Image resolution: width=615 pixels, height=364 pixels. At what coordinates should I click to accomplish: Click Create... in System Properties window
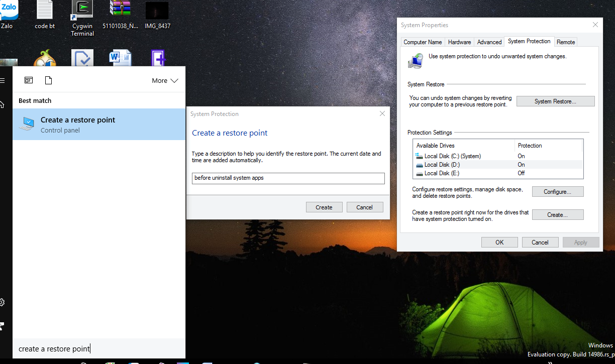click(558, 215)
